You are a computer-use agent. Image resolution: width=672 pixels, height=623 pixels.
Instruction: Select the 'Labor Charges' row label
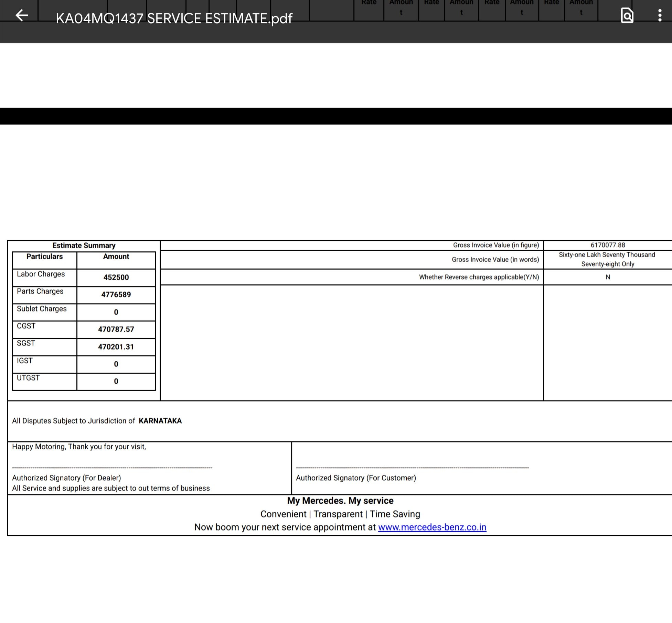point(41,274)
